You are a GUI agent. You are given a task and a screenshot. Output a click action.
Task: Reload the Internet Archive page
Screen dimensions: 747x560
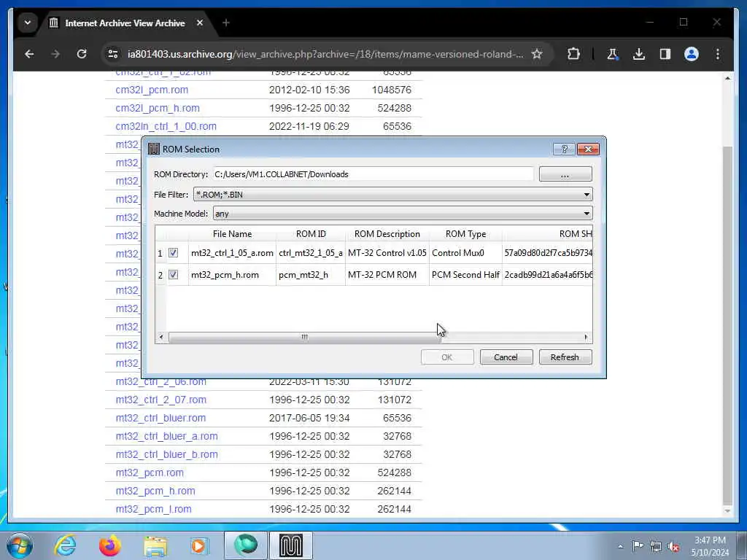(82, 54)
